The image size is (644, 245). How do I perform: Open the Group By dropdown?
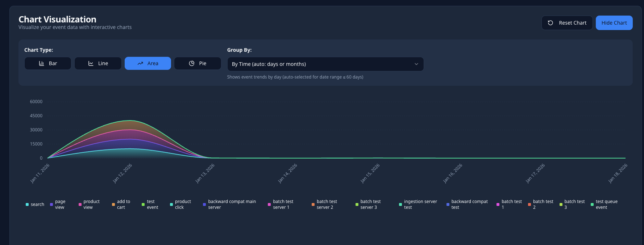(325, 64)
